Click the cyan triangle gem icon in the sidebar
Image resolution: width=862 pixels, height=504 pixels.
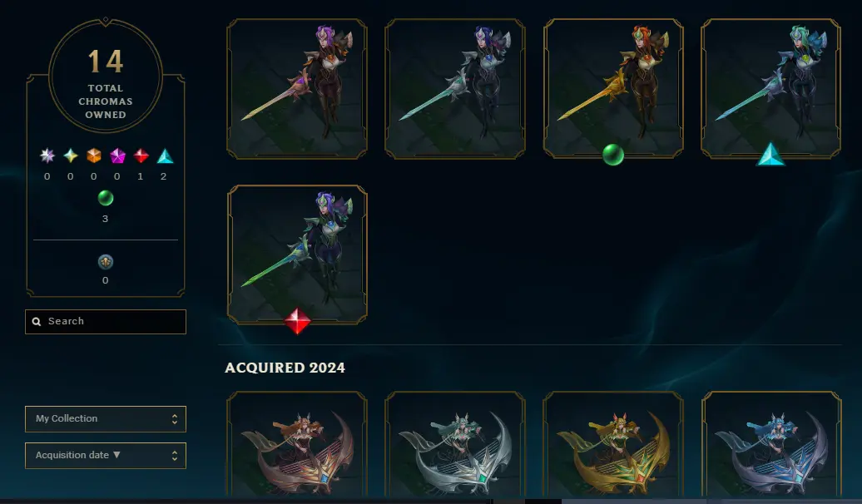(165, 156)
